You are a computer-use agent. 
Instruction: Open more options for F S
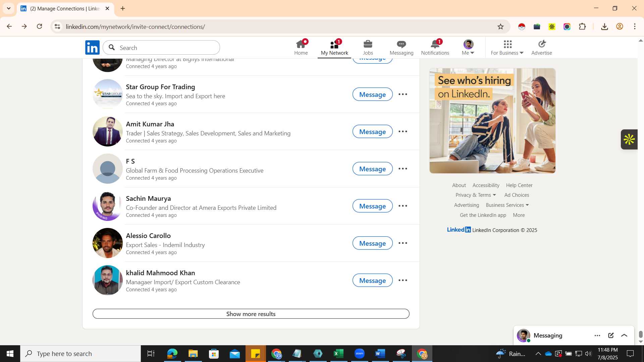(403, 169)
